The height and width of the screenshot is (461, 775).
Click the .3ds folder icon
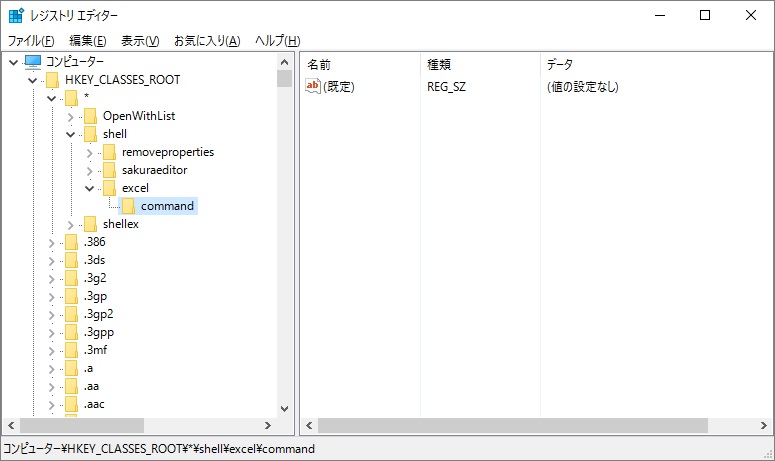72,260
